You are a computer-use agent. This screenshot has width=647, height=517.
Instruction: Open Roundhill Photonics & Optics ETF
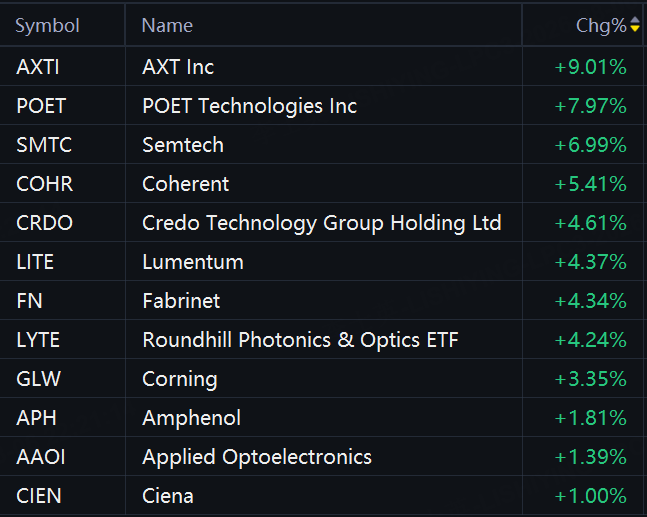click(300, 340)
